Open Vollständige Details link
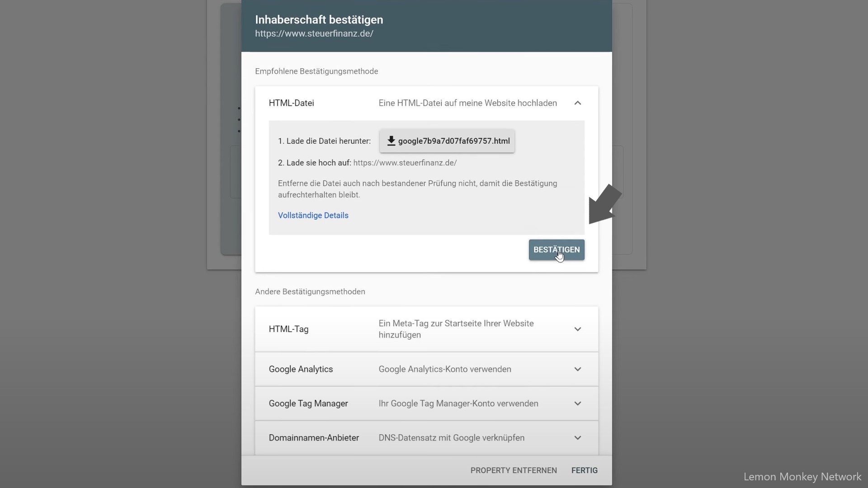 pos(313,215)
